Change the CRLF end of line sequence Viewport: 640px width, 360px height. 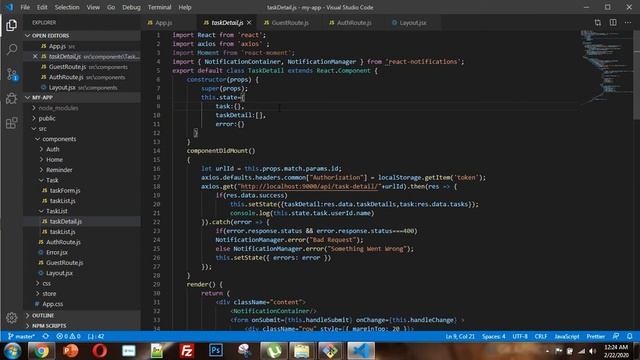click(541, 336)
